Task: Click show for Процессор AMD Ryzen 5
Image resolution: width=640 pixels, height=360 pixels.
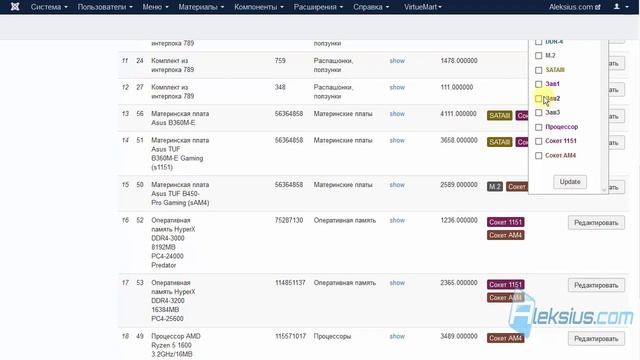Action: pyautogui.click(x=397, y=336)
